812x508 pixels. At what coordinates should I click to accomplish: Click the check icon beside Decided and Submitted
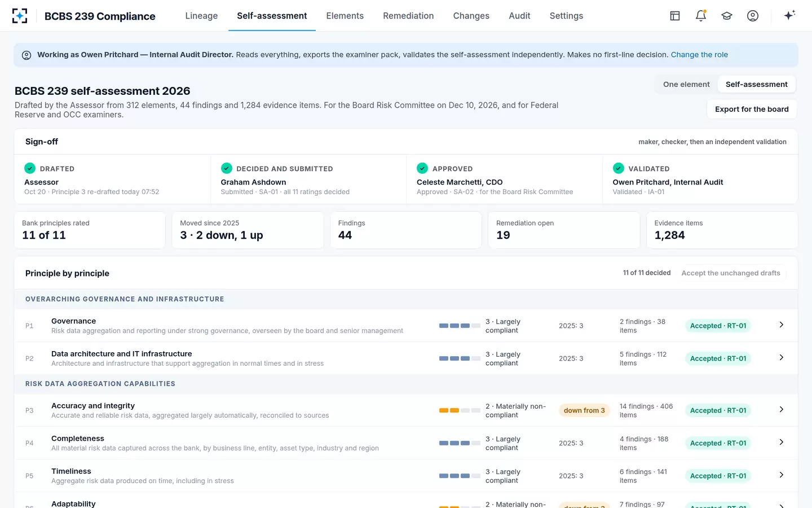(227, 168)
